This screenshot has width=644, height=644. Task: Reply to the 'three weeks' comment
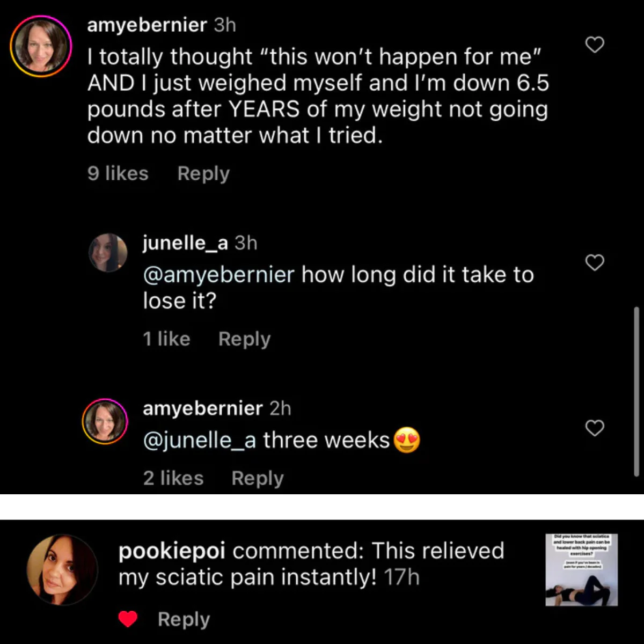coord(257,478)
